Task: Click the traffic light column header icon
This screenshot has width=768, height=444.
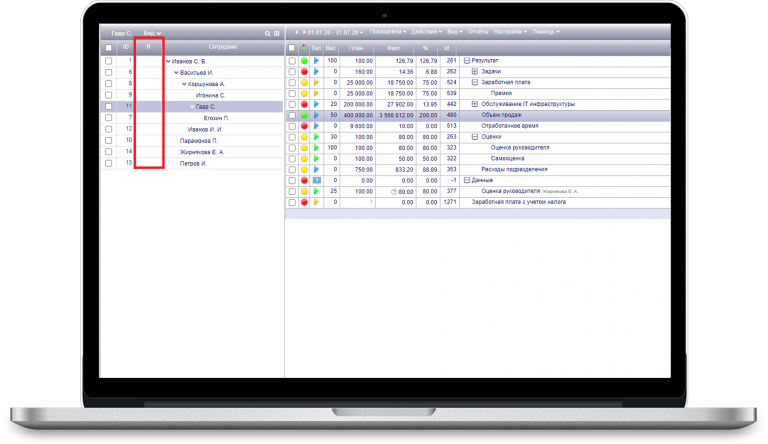Action: point(304,48)
